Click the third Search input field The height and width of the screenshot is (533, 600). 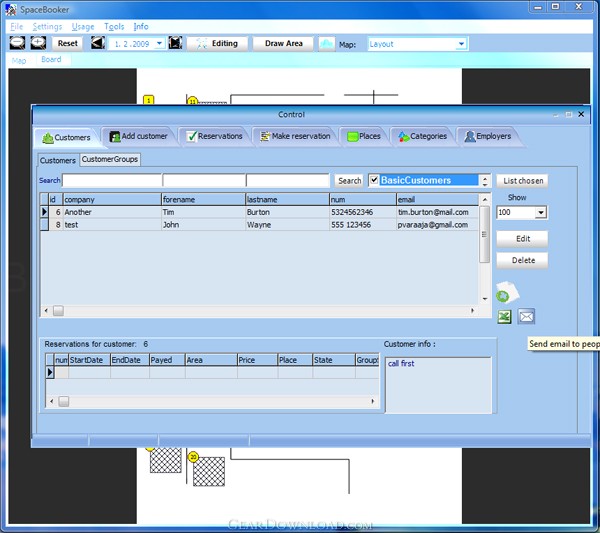pos(288,180)
